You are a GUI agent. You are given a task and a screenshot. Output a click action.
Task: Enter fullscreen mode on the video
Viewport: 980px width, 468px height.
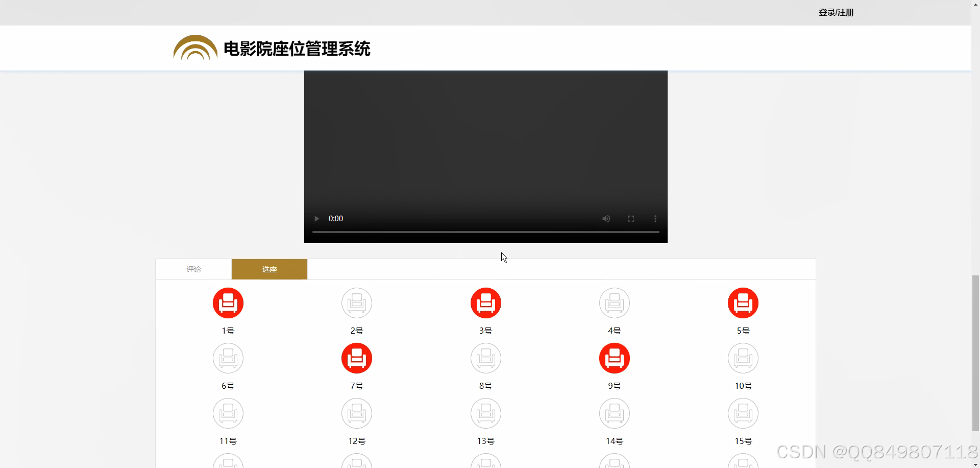click(x=631, y=218)
